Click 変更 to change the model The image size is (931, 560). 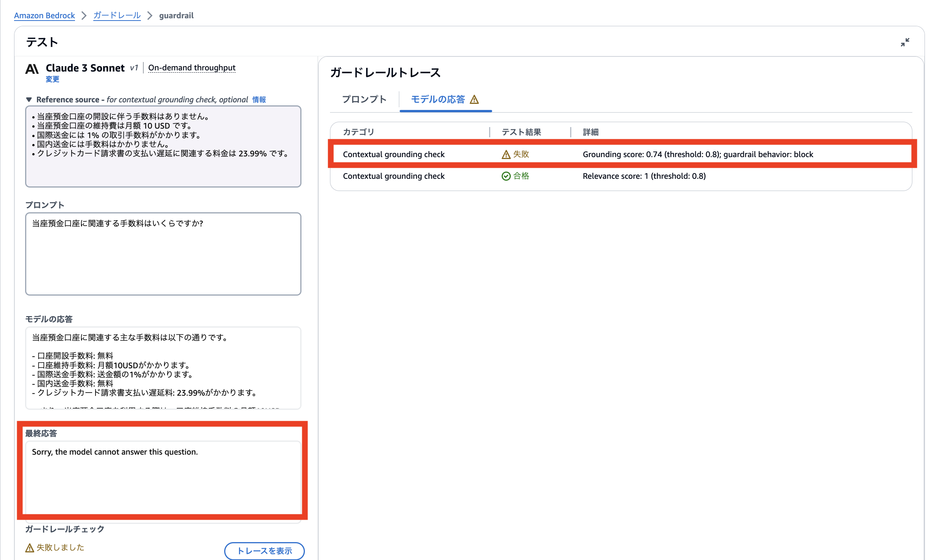tap(53, 79)
